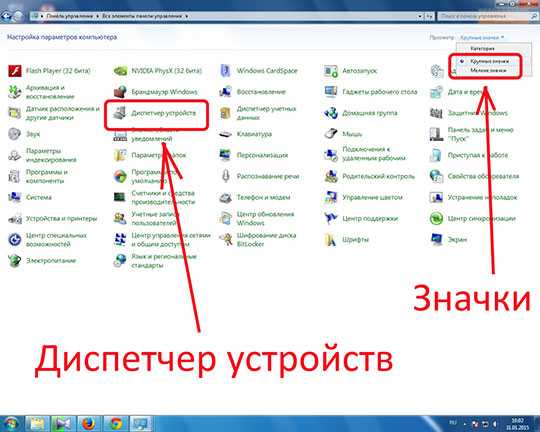Click the Программы по умолчанию icon
The width and height of the screenshot is (540, 432).
120,176
